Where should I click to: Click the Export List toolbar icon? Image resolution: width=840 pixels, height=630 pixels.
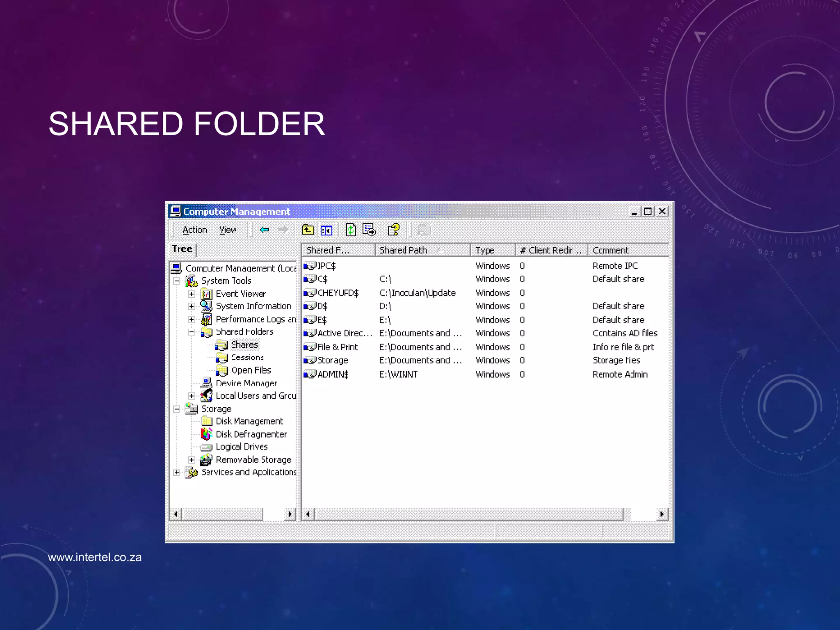(x=369, y=230)
